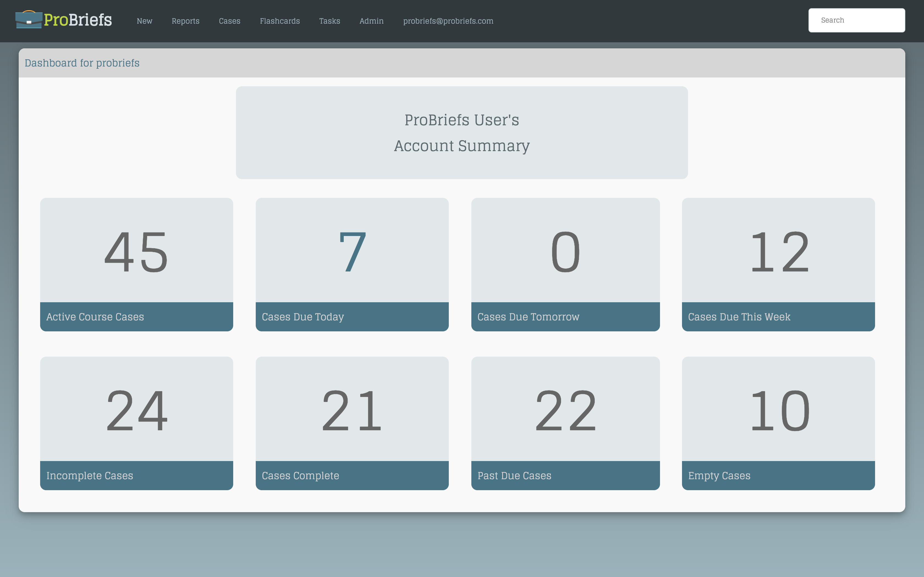Click the Incomplete Cases tile
Image resolution: width=924 pixels, height=577 pixels.
[136, 423]
